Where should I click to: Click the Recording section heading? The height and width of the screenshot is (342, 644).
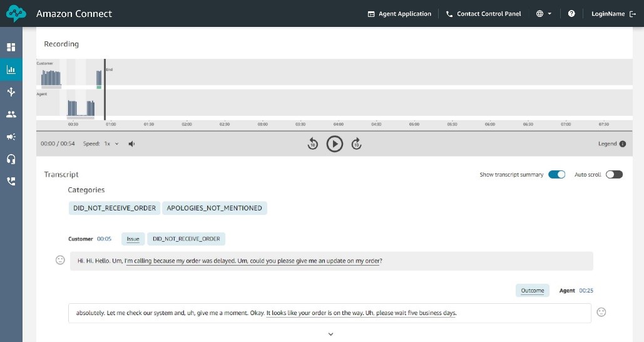point(61,44)
